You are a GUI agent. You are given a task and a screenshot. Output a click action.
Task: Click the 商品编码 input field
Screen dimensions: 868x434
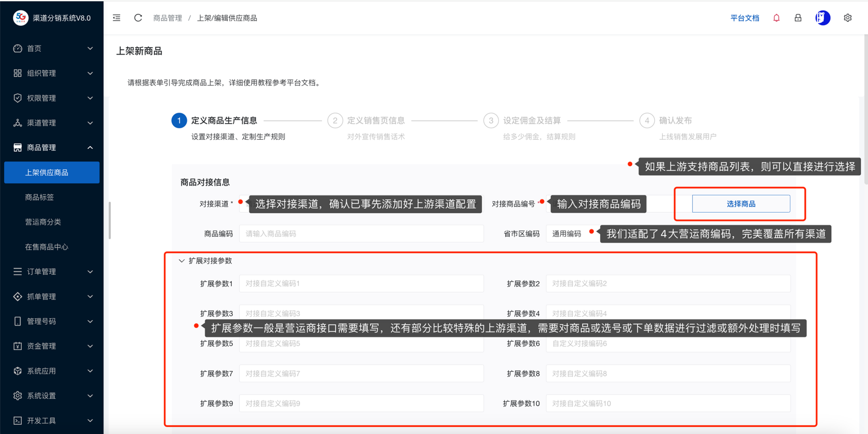361,234
